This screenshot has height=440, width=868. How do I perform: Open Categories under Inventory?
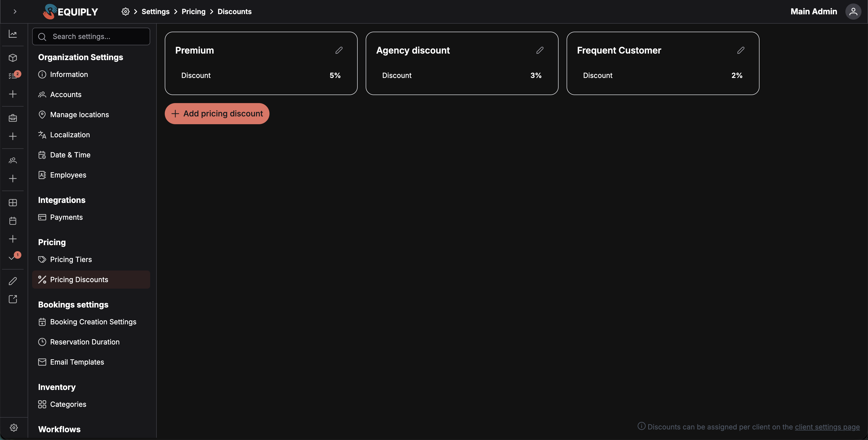point(91,404)
